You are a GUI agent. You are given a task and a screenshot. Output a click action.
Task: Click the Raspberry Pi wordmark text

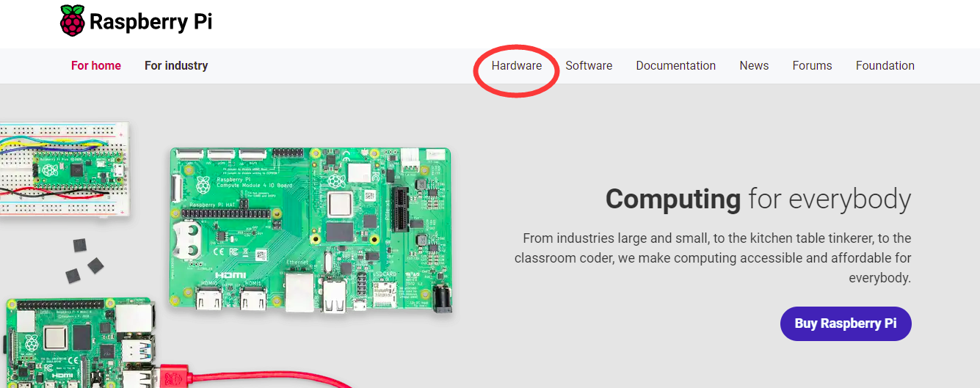(x=151, y=22)
